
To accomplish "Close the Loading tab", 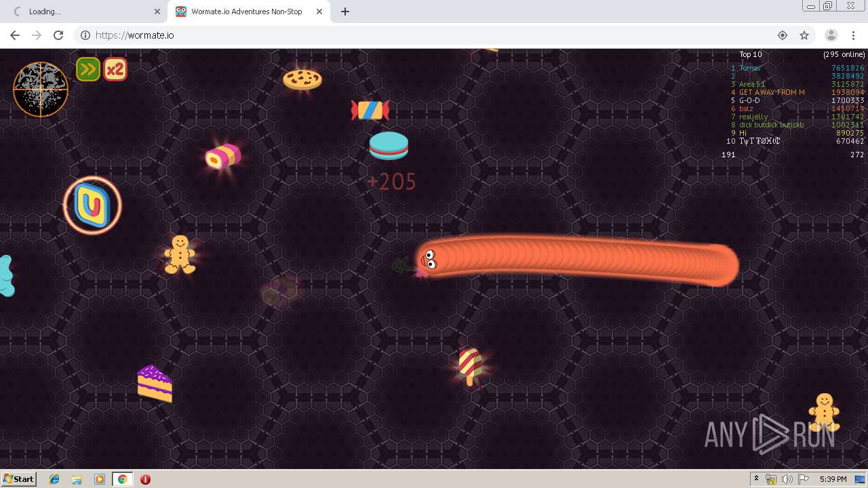I will [157, 12].
